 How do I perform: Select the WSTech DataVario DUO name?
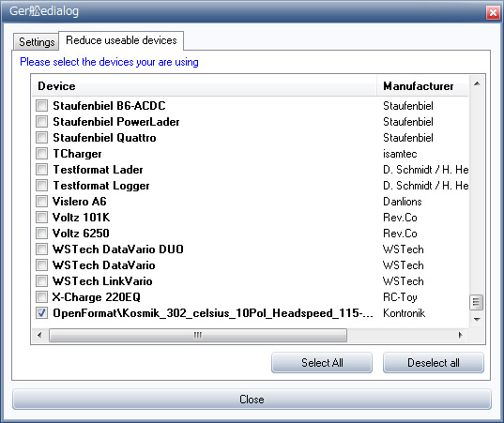pos(118,249)
